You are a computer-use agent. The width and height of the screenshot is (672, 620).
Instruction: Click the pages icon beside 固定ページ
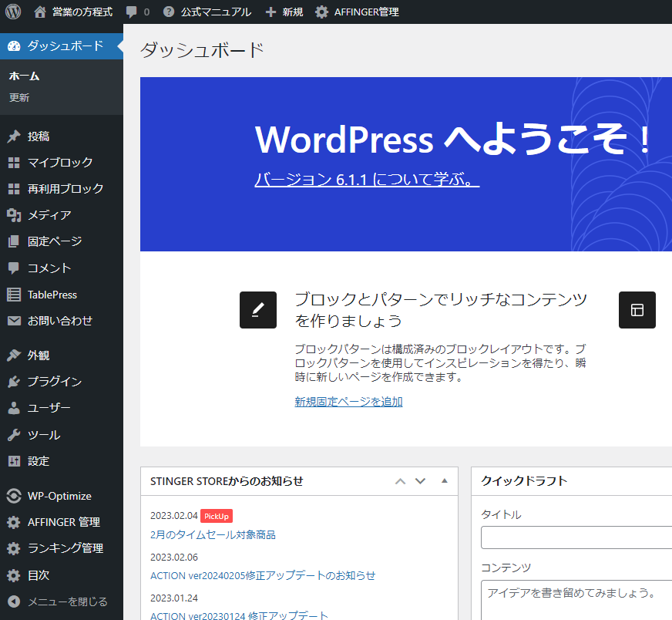tap(14, 241)
